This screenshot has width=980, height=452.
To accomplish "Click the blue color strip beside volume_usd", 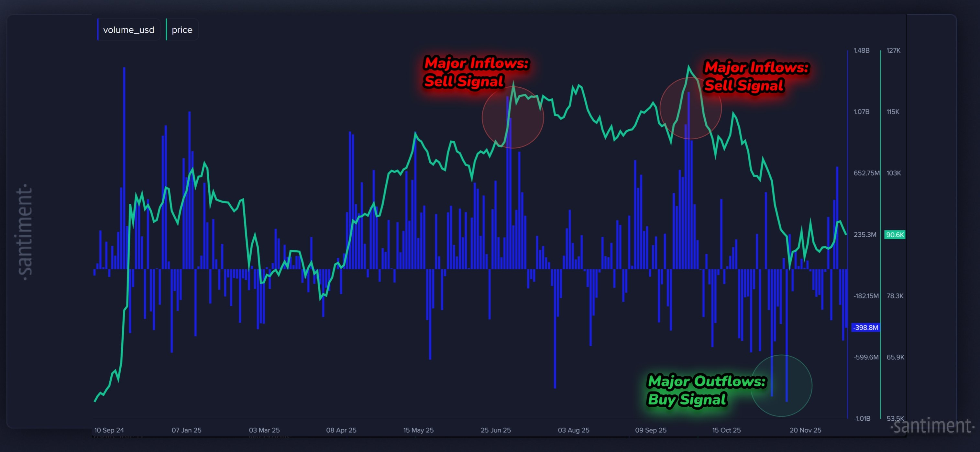I will click(x=98, y=30).
